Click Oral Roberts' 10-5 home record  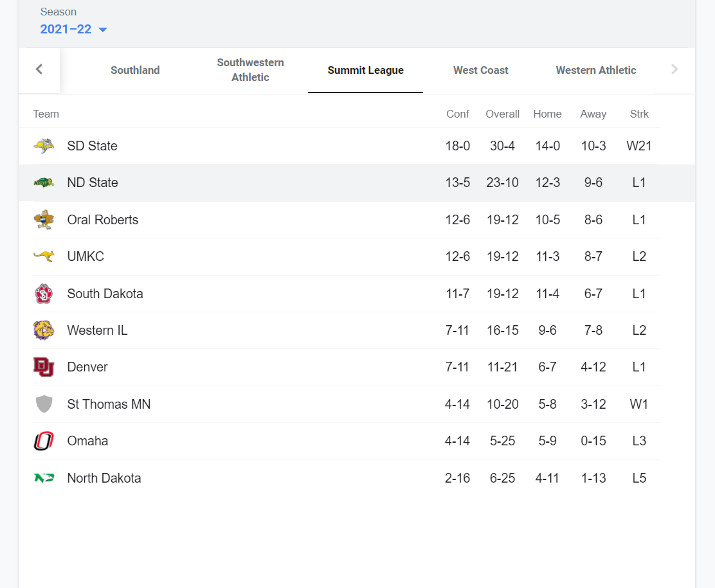pyautogui.click(x=547, y=220)
